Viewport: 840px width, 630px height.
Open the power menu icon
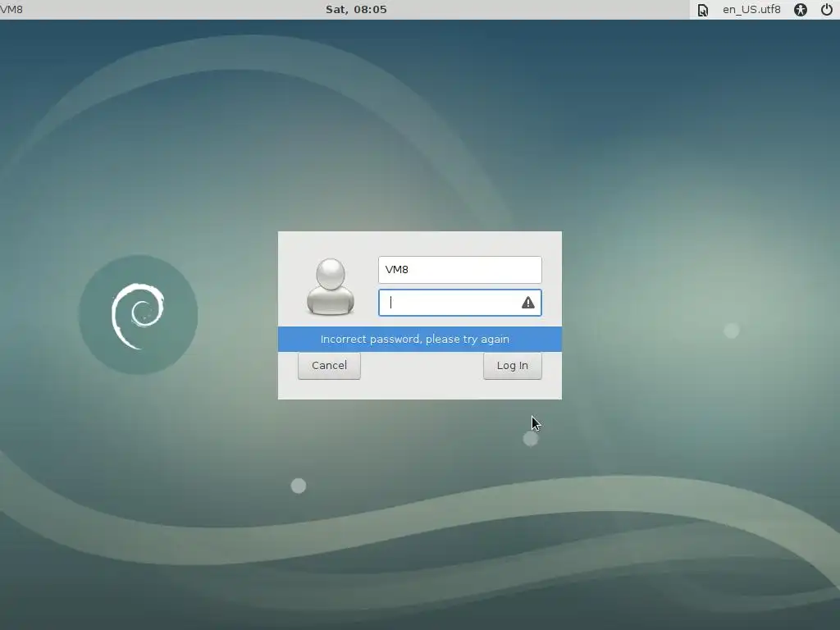(x=827, y=10)
